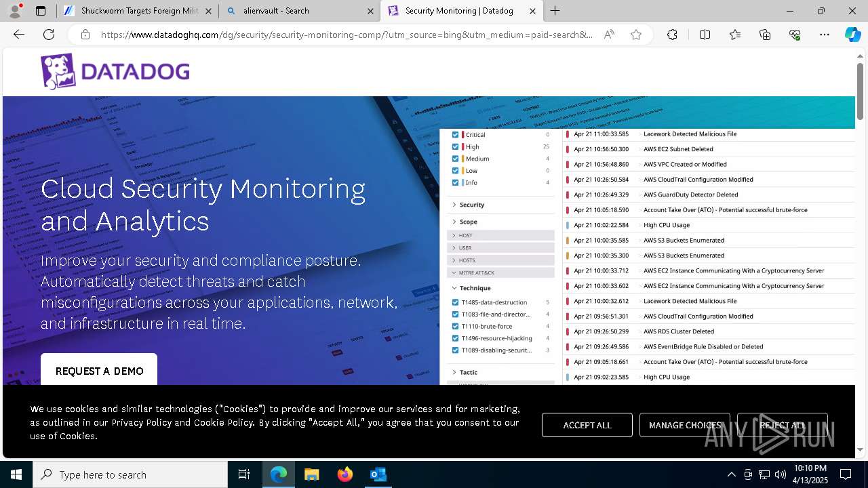Open Task View on taskbar
Screen dimensions: 868x488
click(244, 474)
